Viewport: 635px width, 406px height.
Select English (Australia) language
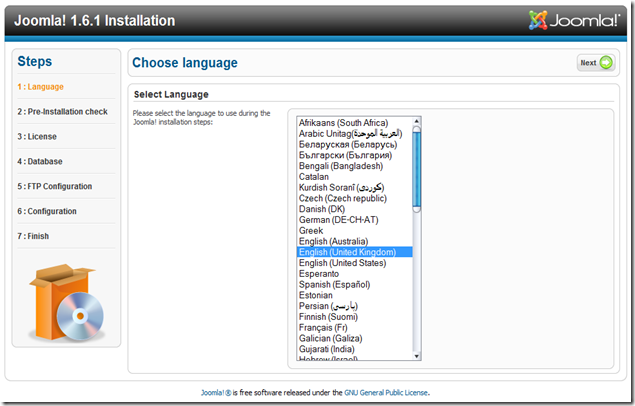355,241
